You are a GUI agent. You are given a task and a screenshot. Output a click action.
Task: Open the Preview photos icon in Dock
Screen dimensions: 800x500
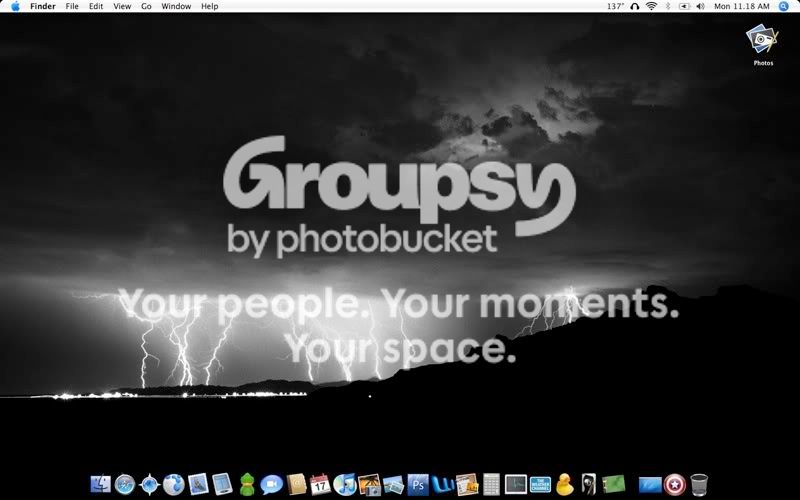[393, 484]
